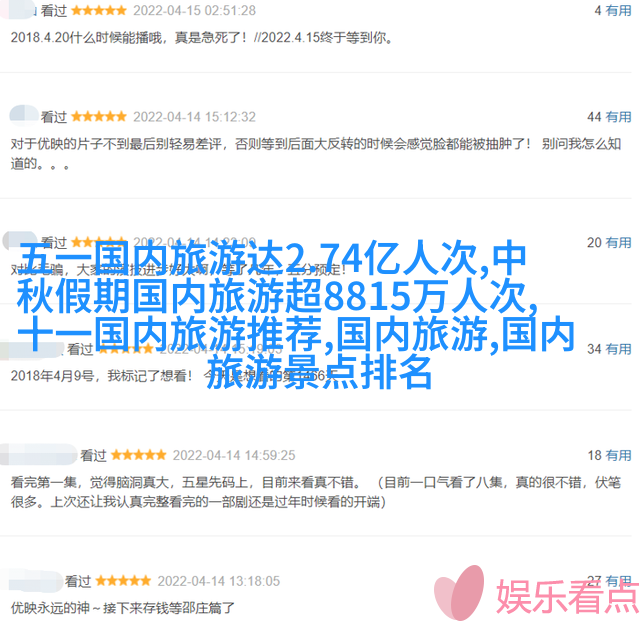
Task: Click the star rating beside 2022-04-14 14:59:25
Action: (x=138, y=455)
